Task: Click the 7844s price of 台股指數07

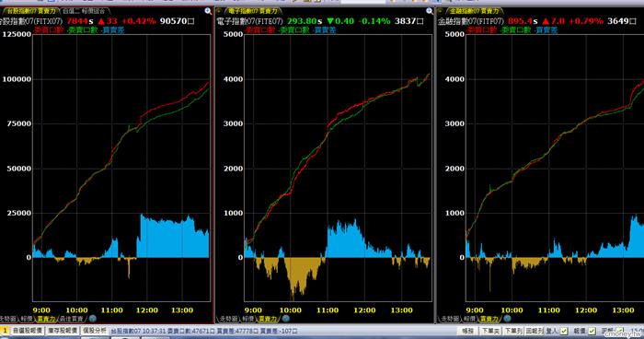Action: coord(80,21)
